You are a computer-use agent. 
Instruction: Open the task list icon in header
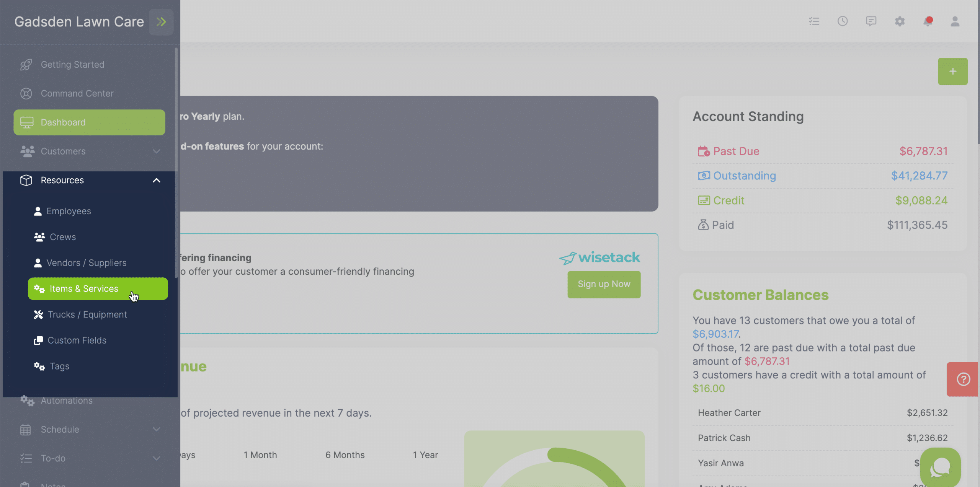[x=814, y=21]
